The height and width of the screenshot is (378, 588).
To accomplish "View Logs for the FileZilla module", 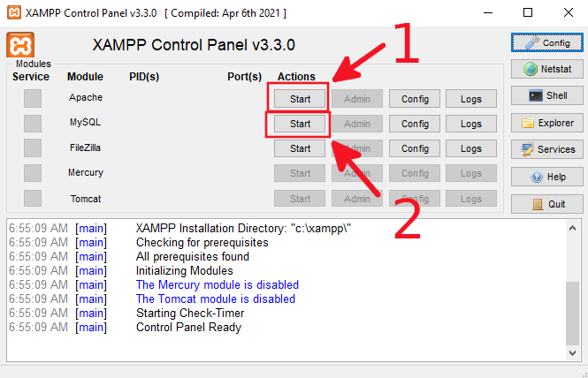I will click(471, 148).
